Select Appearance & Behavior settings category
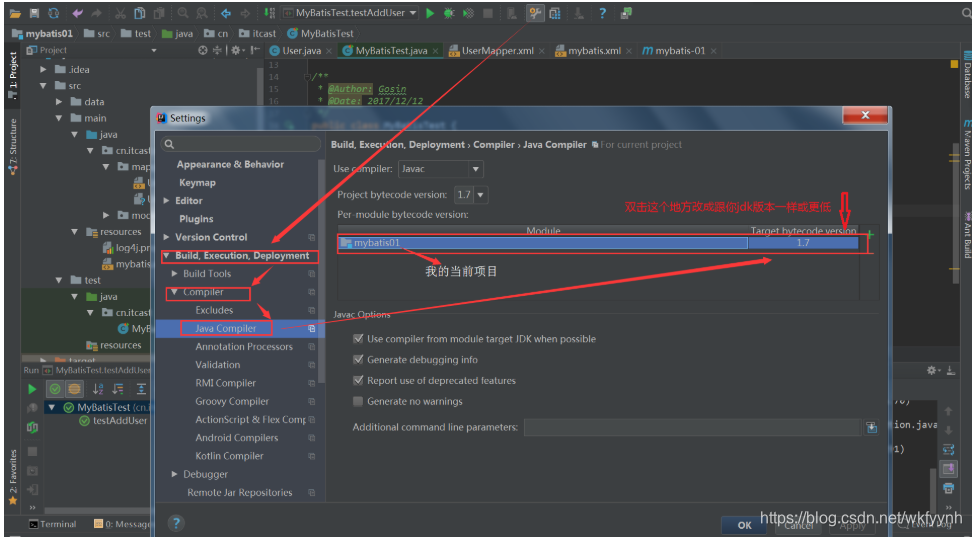 point(230,164)
